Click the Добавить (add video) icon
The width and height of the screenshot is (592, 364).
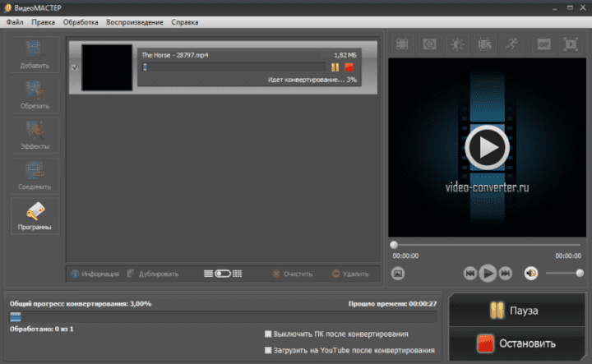point(35,55)
